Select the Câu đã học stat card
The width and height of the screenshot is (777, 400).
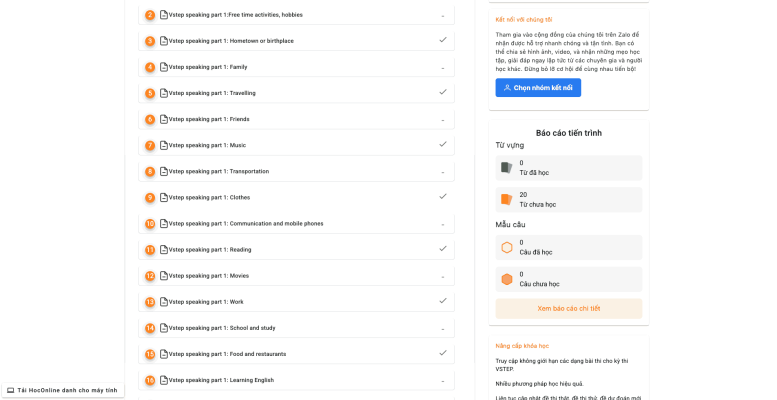(x=569, y=247)
